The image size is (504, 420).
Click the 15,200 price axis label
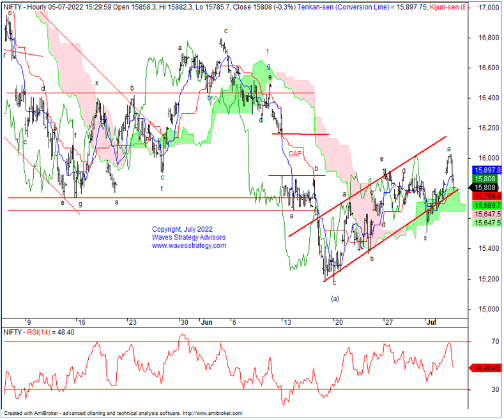tap(489, 279)
